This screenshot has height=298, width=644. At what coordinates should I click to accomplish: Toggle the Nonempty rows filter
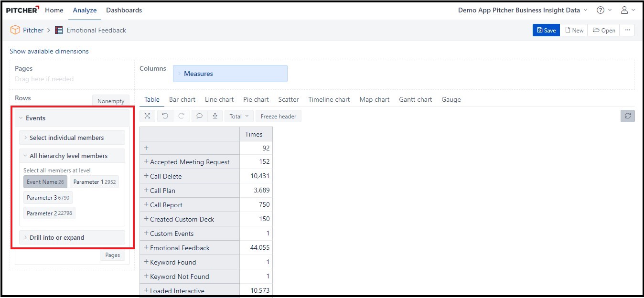coord(110,101)
